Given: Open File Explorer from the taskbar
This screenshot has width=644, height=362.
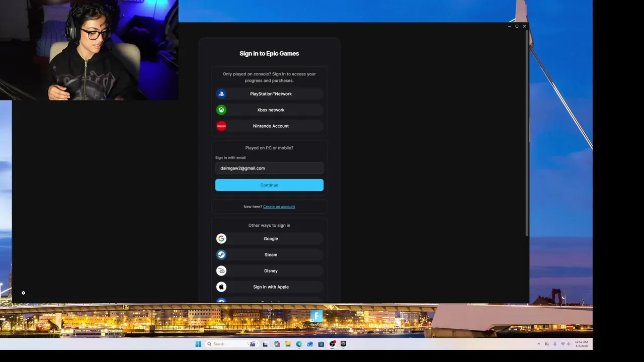Looking at the screenshot, I should (x=288, y=344).
